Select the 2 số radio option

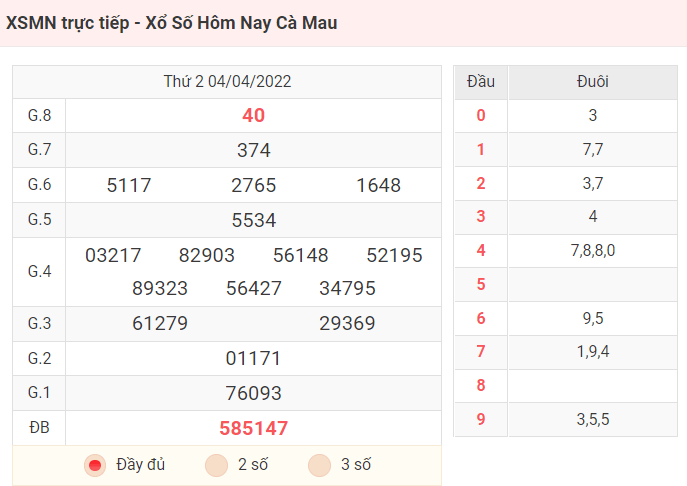216,465
